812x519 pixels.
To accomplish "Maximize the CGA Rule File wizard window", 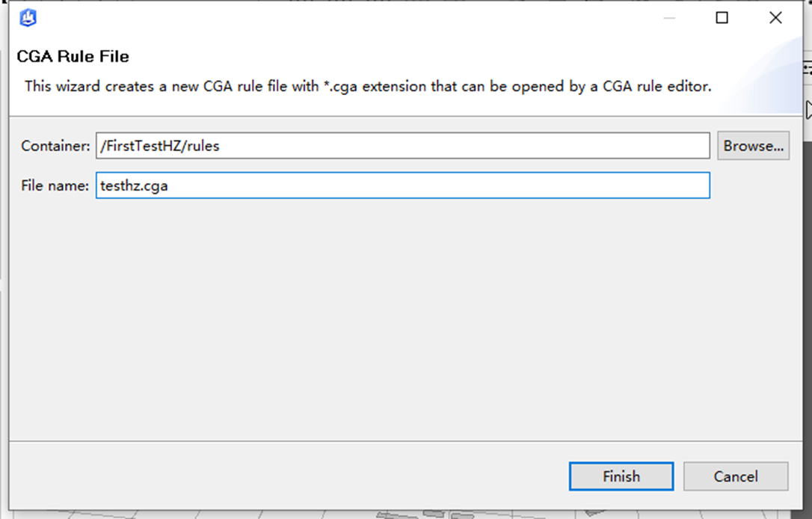I will 722,18.
